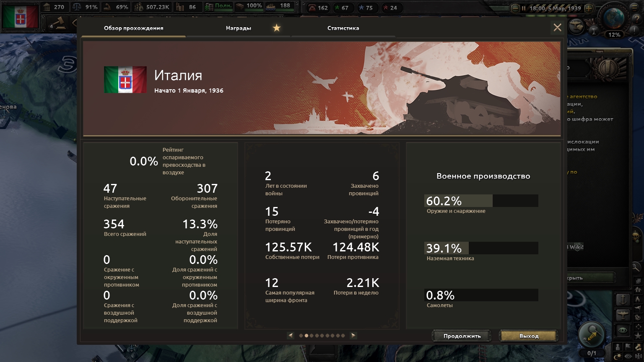Increase game speed with the plus button

tap(589, 8)
